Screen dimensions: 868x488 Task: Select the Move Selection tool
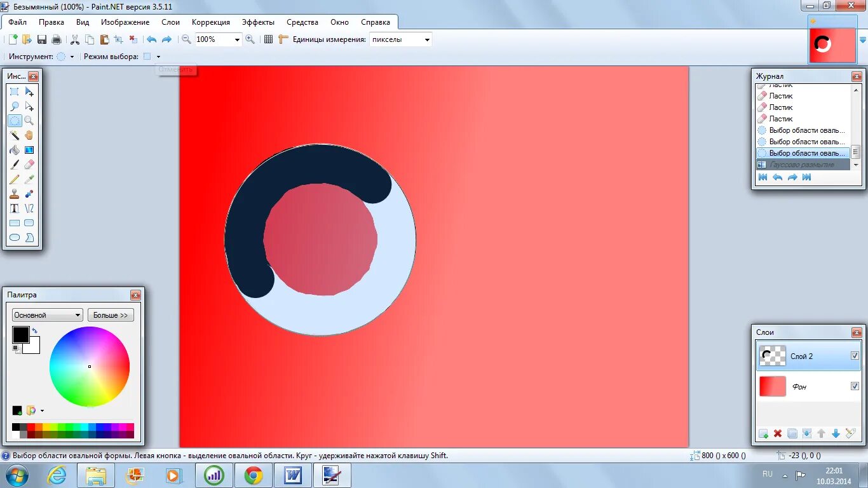(x=29, y=107)
